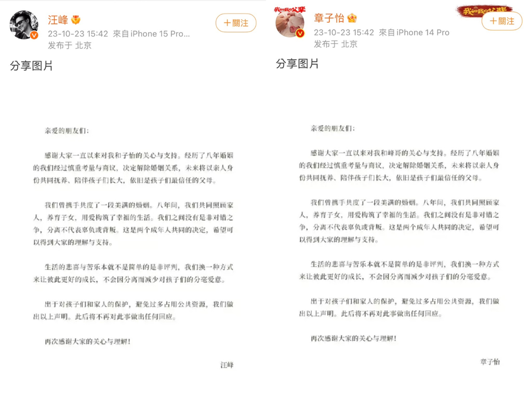This screenshot has height=399, width=532.
Task: Click the red banner decoration above 章子怡's follow button
Action: [485, 11]
